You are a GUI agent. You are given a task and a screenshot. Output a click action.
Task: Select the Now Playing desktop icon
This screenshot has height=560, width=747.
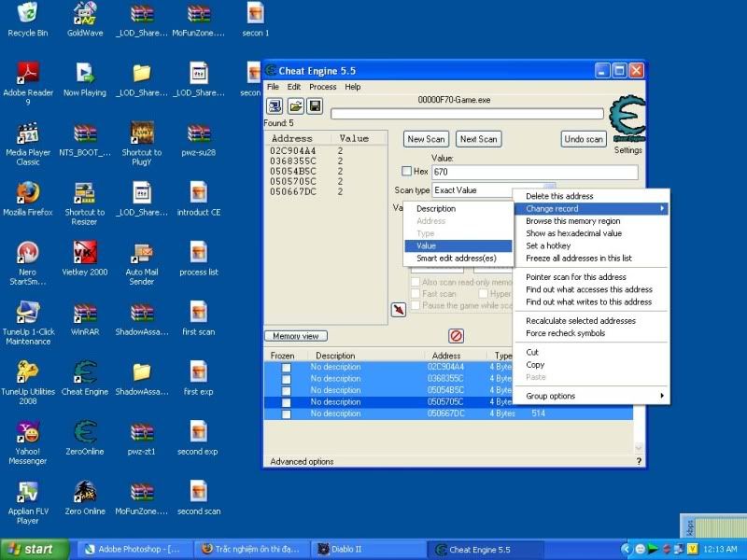tap(85, 79)
